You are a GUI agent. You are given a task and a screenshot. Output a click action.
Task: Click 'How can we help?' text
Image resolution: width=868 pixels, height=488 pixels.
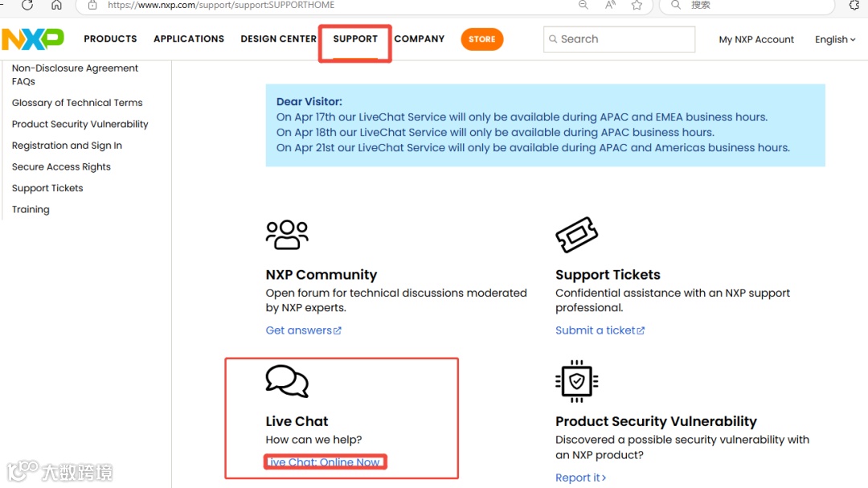(x=313, y=440)
